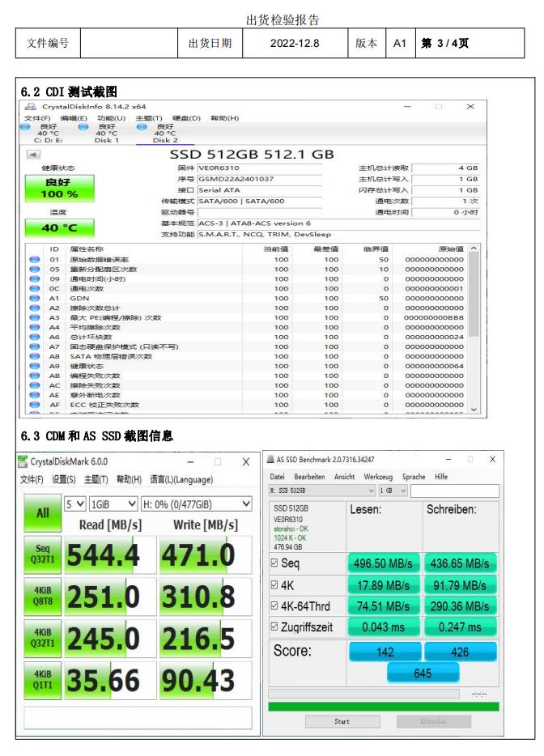This screenshot has width=544, height=756.
Task: Open the 主题(T) menu in CrystalDiskInfo
Action: click(148, 118)
